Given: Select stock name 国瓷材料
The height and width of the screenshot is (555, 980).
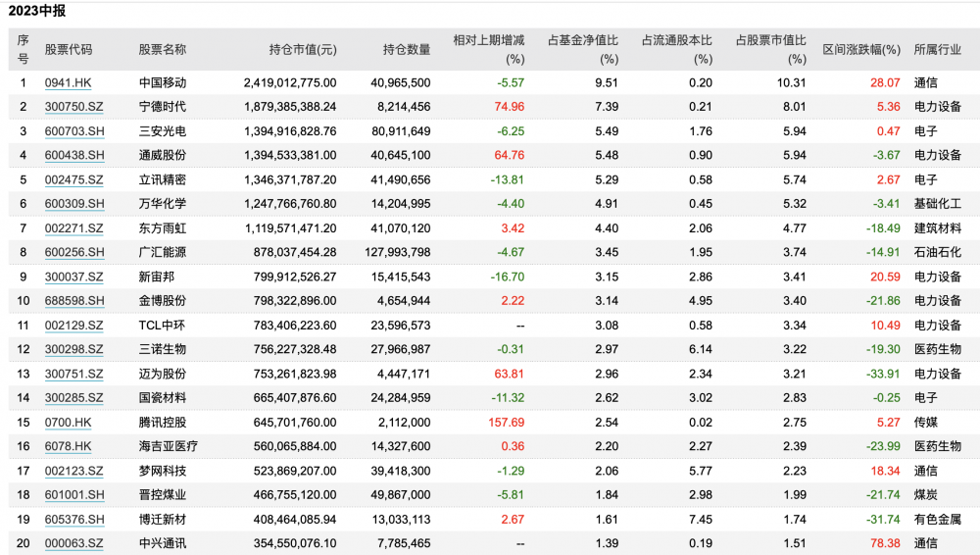Looking at the screenshot, I should pos(163,398).
